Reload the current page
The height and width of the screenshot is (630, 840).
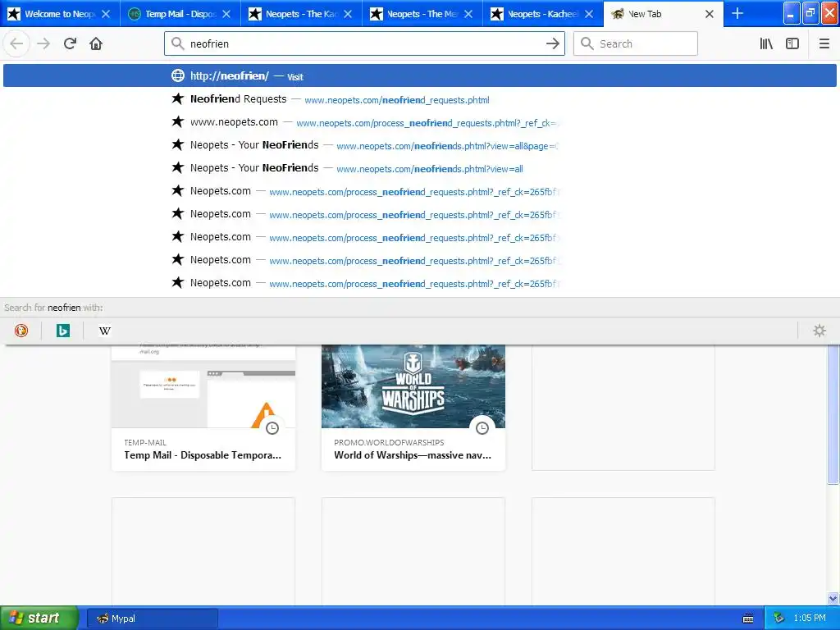[x=71, y=43]
